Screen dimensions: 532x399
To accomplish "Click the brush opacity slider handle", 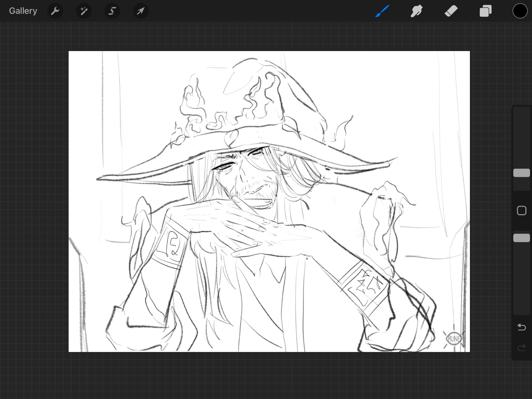I will (521, 238).
